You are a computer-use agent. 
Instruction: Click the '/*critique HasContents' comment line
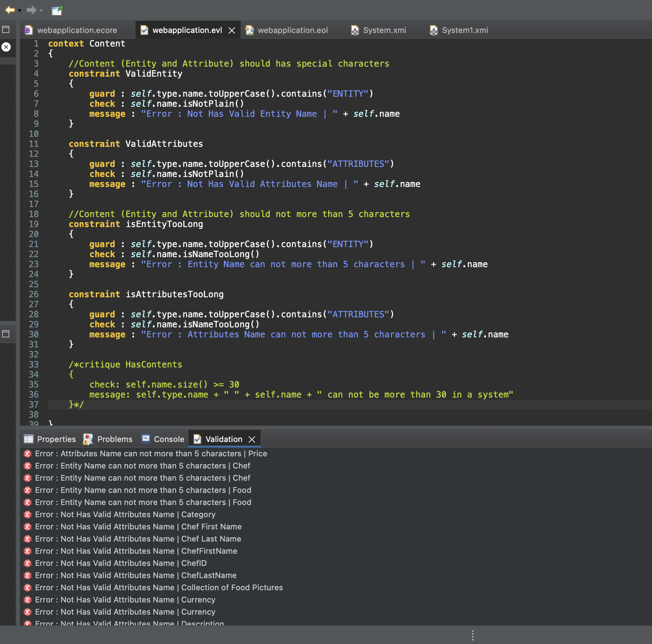pos(125,365)
